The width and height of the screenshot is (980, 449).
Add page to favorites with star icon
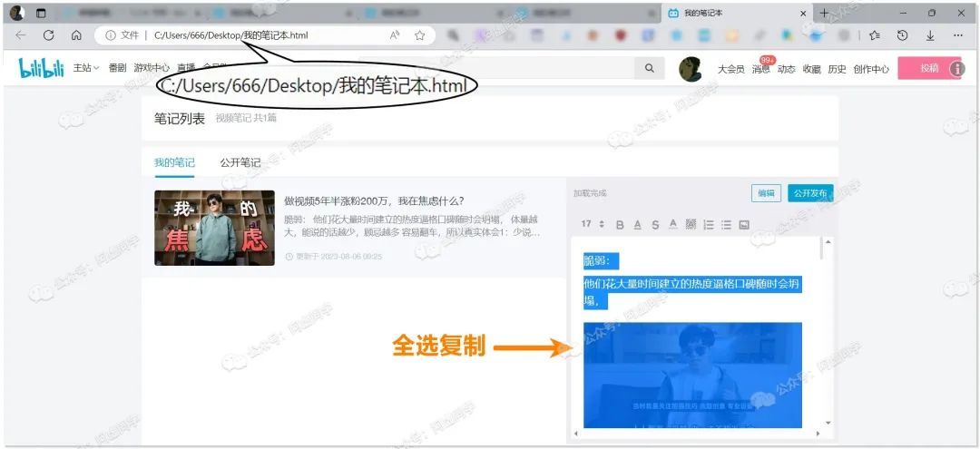pos(420,35)
